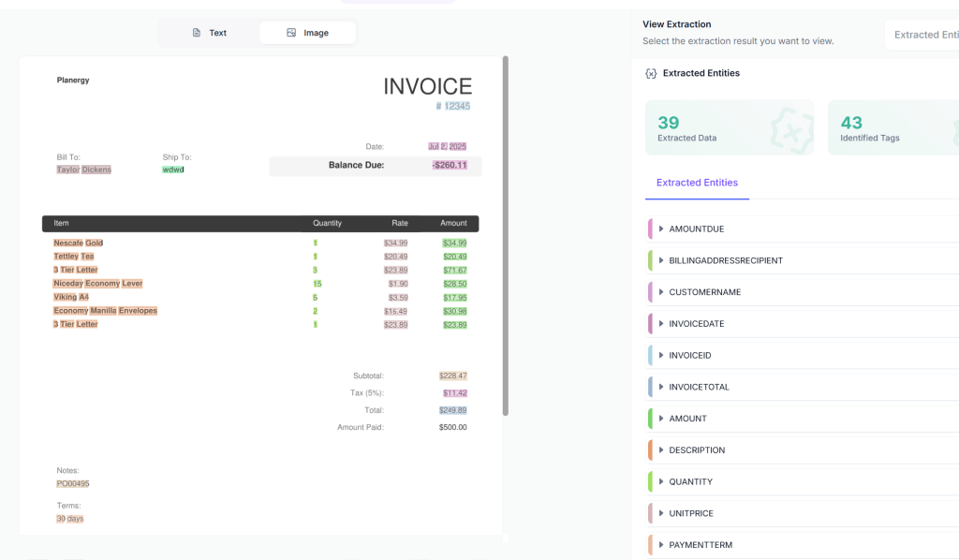This screenshot has height=560, width=959.
Task: Click the highlighted invoice number 12345
Action: (x=457, y=107)
